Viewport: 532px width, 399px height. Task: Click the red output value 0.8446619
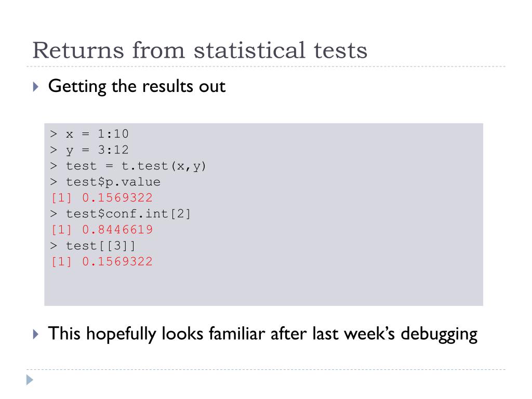click(117, 230)
